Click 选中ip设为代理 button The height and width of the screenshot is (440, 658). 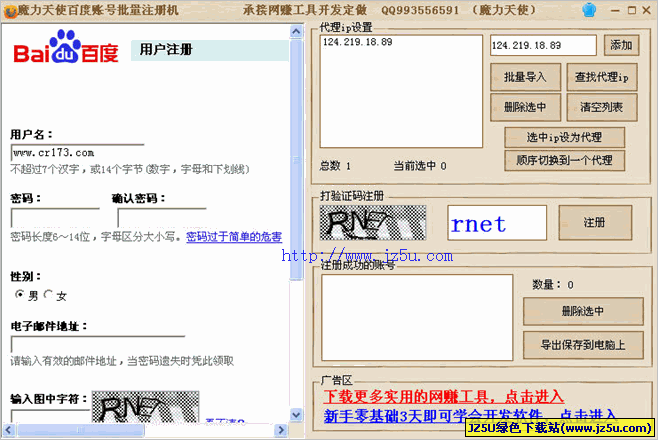564,137
